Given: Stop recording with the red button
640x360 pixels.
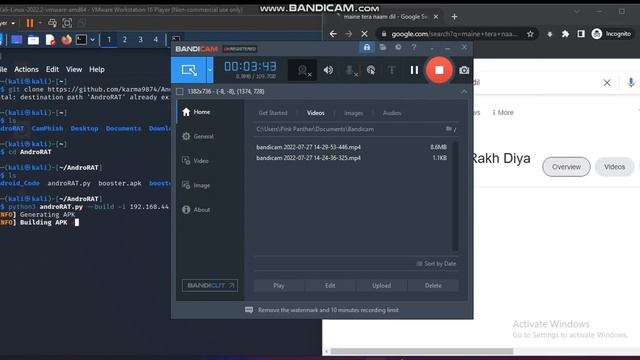Looking at the screenshot, I should click(x=439, y=70).
